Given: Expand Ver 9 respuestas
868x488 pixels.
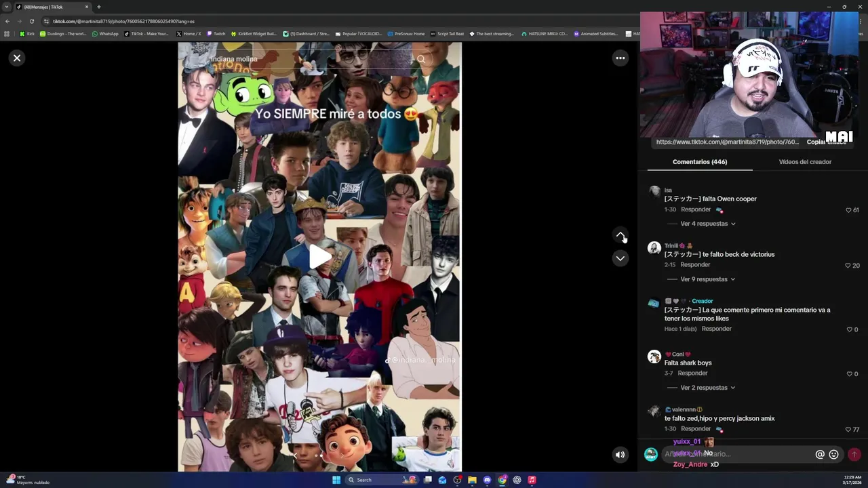Looking at the screenshot, I should click(x=707, y=279).
